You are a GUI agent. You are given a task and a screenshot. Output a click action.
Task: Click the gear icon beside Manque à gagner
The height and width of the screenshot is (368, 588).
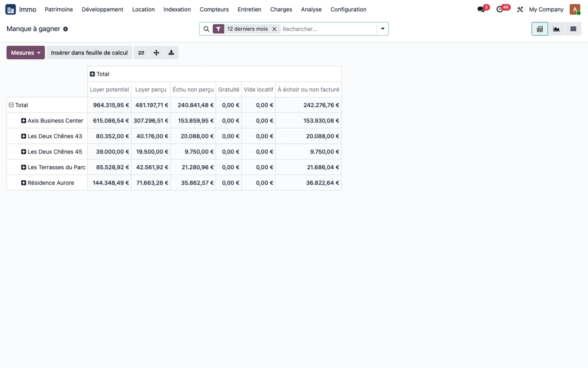click(x=65, y=29)
